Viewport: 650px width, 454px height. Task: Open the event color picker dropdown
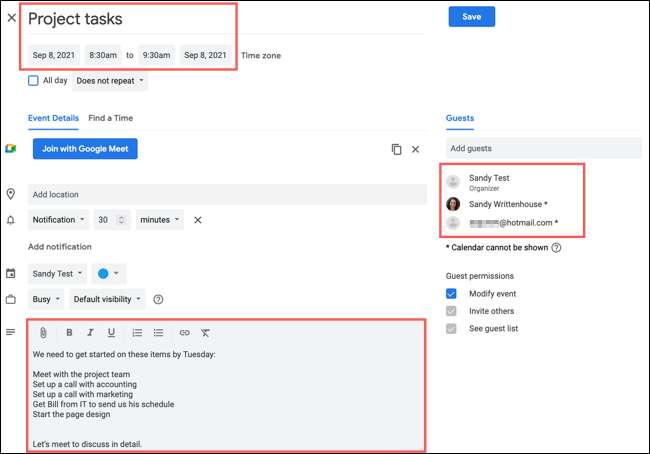(109, 274)
